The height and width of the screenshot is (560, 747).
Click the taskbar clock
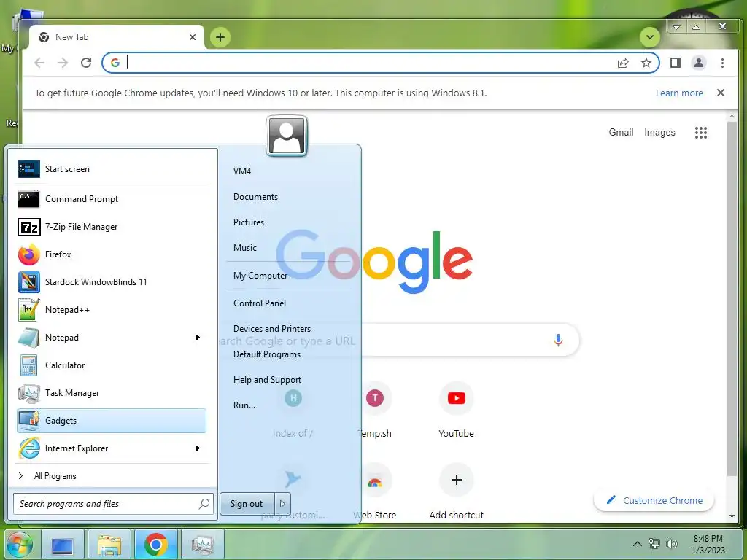pyautogui.click(x=708, y=544)
